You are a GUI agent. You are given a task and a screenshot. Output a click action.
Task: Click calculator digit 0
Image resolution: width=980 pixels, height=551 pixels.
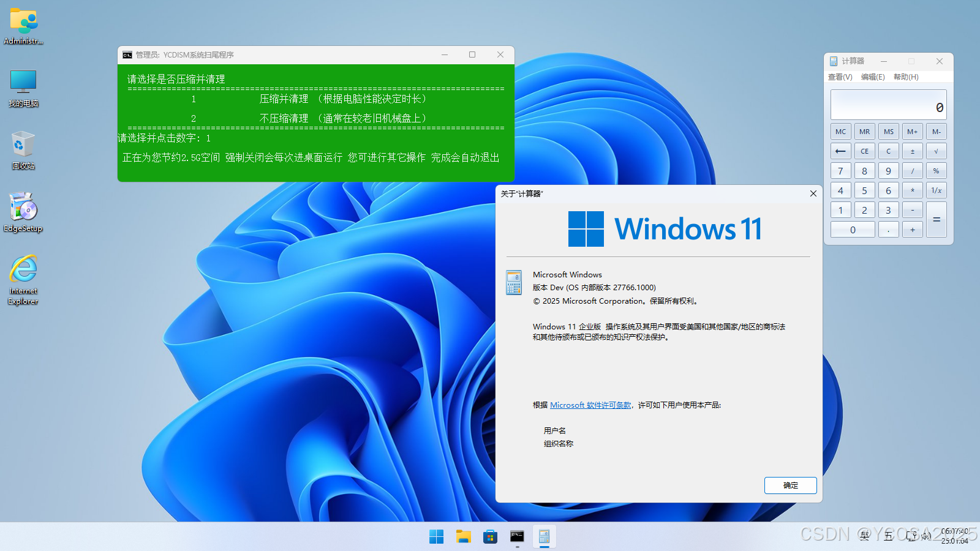pyautogui.click(x=853, y=230)
